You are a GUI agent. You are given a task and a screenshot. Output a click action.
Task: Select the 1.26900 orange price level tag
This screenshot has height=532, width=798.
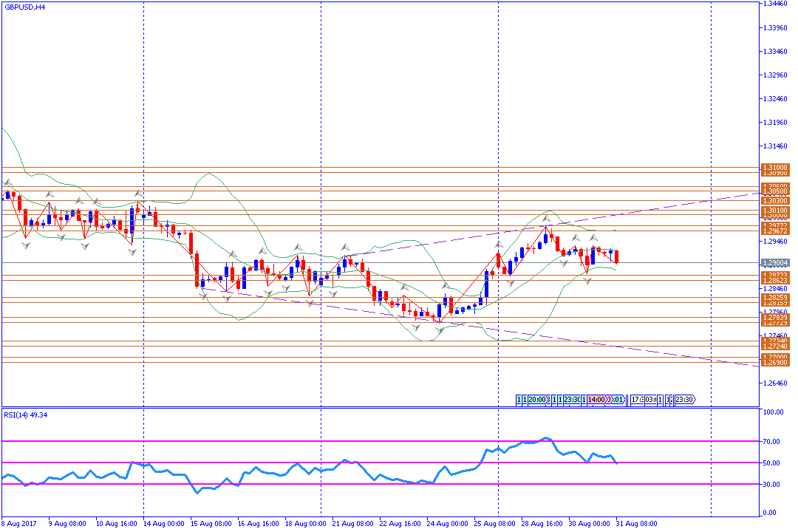click(x=775, y=363)
